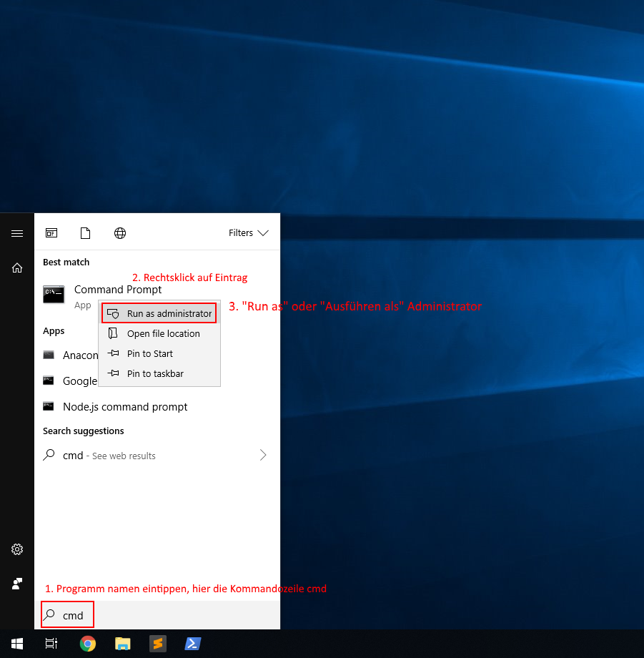Filter search results by Documents icon

coord(86,233)
